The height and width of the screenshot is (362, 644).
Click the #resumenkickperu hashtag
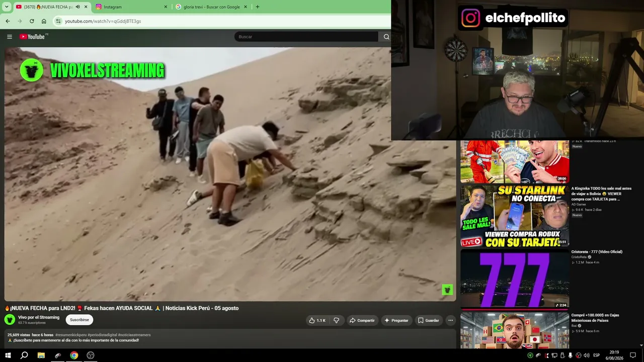coord(71,335)
